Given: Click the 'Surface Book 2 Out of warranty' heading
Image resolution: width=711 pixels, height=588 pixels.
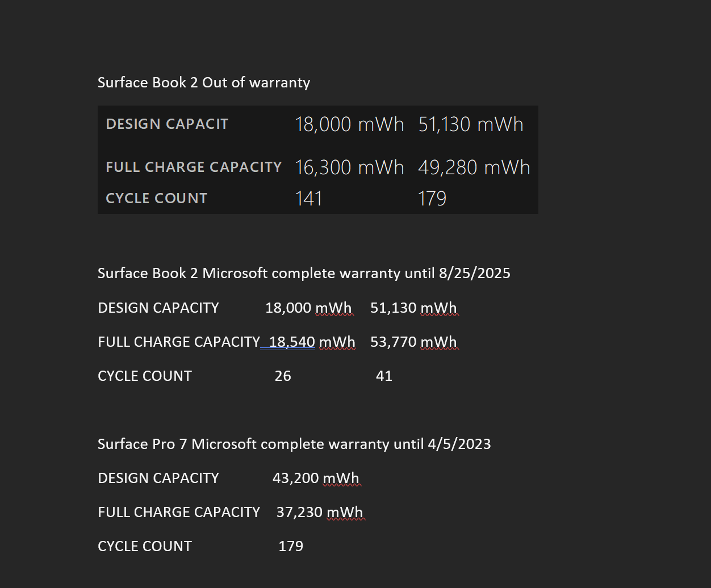Looking at the screenshot, I should [x=204, y=83].
